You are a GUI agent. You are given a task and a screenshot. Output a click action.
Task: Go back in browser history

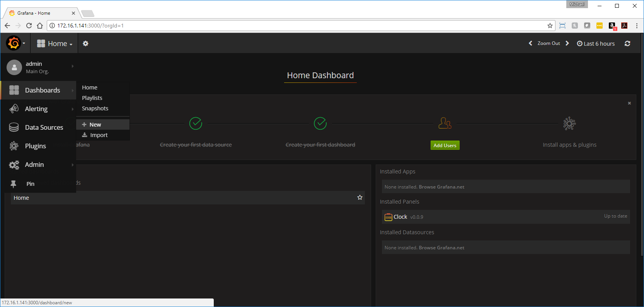pyautogui.click(x=7, y=26)
